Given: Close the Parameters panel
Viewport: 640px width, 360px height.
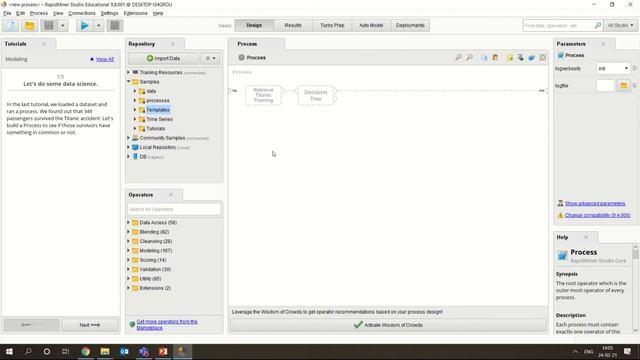Looking at the screenshot, I should [603, 44].
